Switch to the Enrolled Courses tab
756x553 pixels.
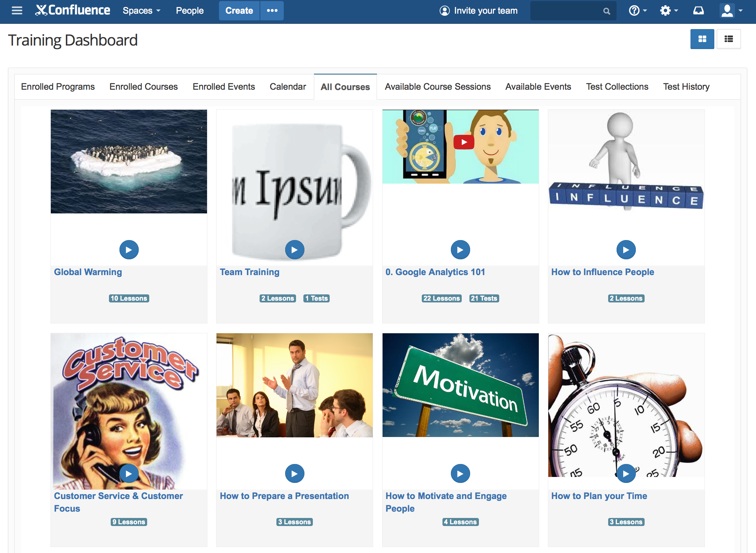tap(143, 87)
